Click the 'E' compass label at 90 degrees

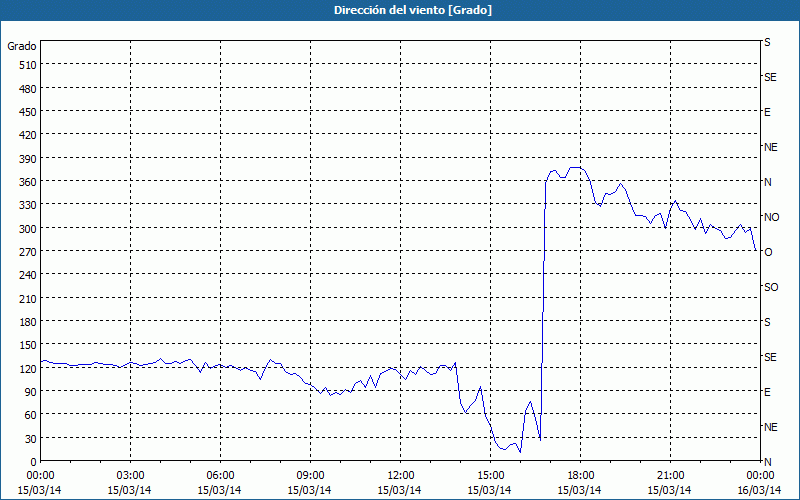point(767,392)
